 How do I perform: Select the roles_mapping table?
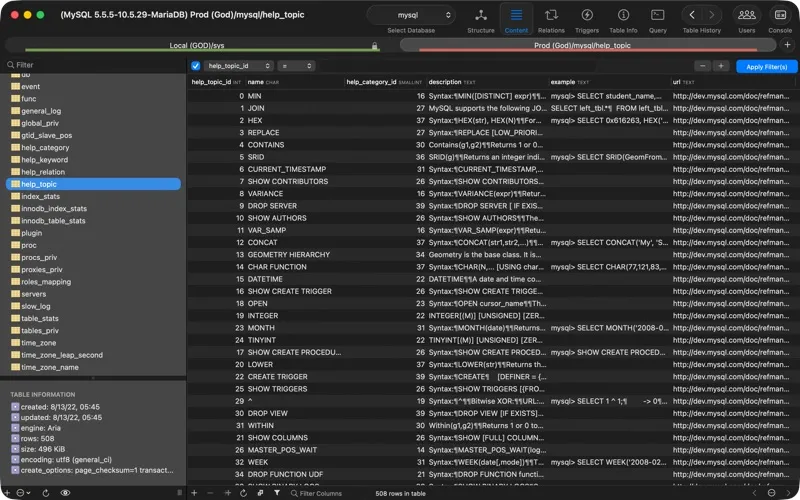click(x=46, y=282)
